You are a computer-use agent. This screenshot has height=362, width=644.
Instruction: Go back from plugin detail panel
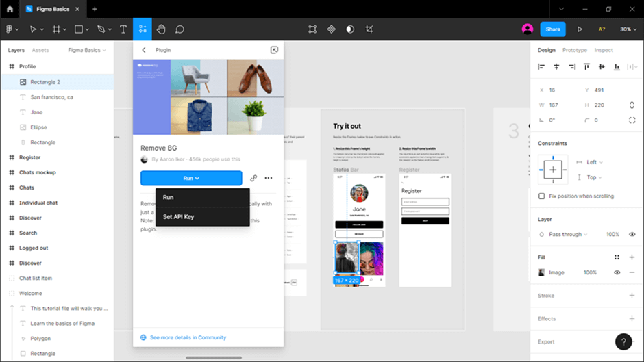click(x=144, y=50)
